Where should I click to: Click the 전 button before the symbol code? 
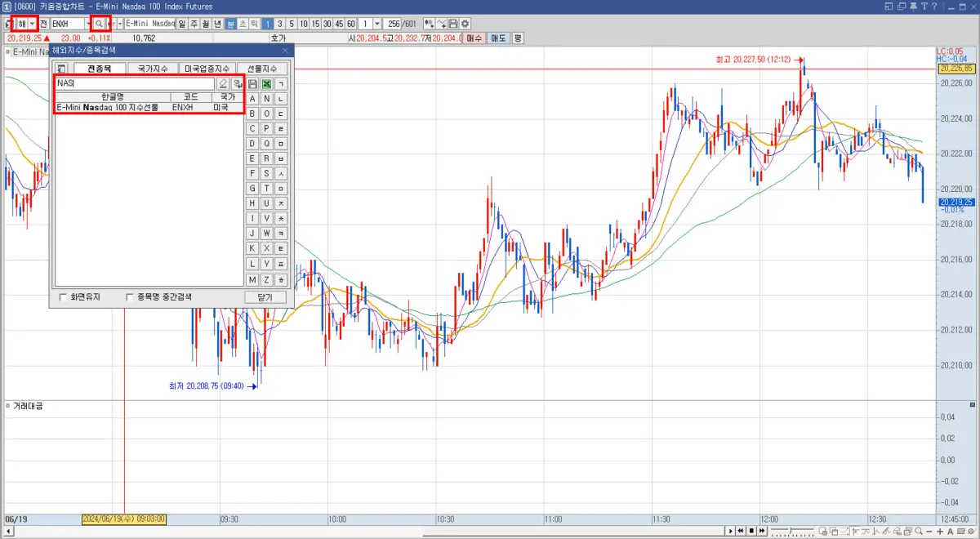(x=43, y=24)
